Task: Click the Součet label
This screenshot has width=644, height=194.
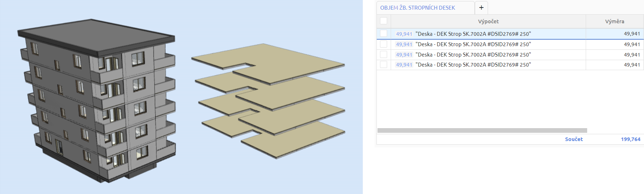Action: 574,139
